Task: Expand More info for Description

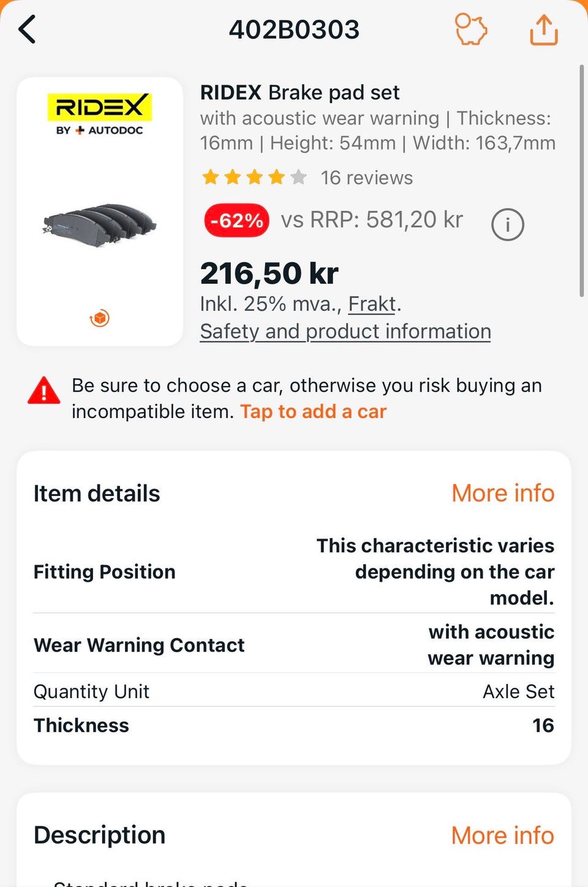Action: pyautogui.click(x=503, y=836)
